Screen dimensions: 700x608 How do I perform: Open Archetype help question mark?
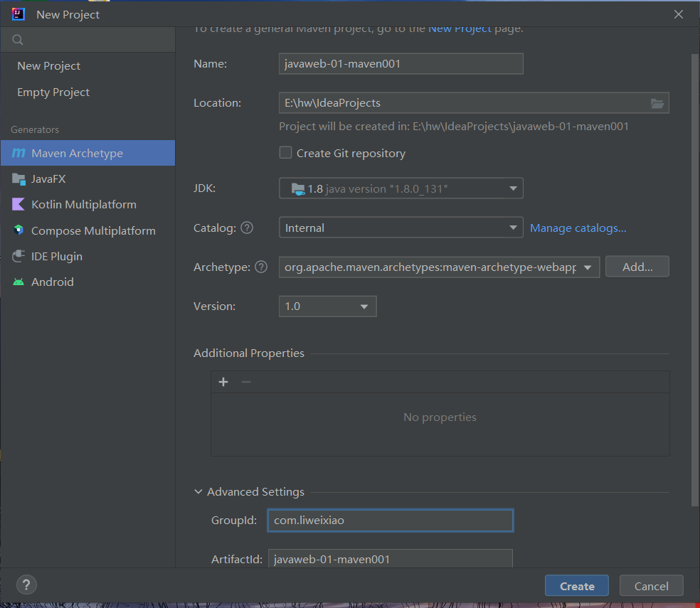tap(261, 267)
